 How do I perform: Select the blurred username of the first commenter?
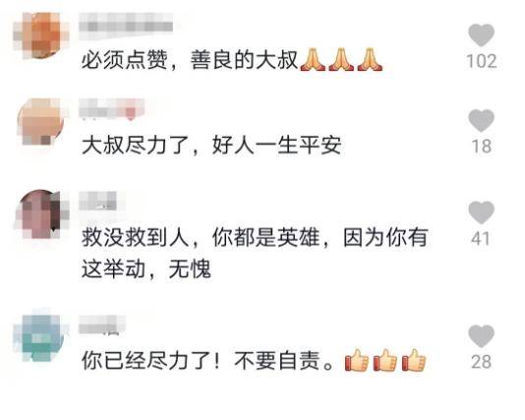pyautogui.click(x=126, y=23)
